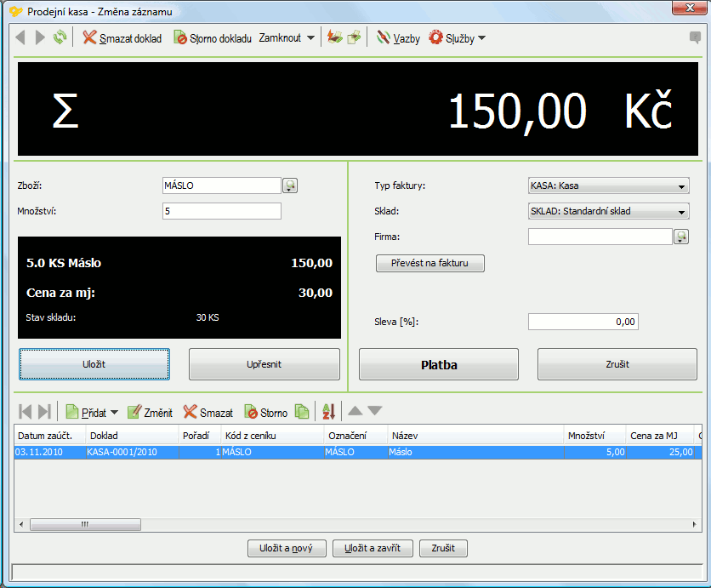Click Uložit a zavřít button

click(373, 548)
